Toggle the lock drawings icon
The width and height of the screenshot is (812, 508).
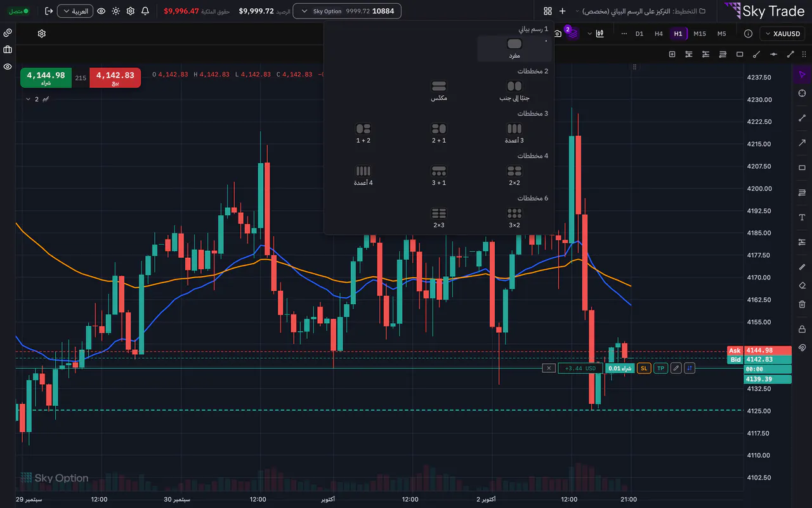tap(802, 328)
